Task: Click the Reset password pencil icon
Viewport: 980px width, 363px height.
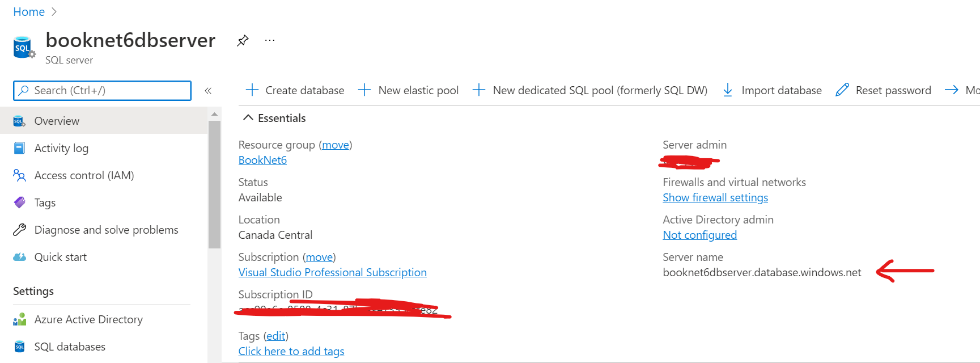Action: click(x=842, y=90)
